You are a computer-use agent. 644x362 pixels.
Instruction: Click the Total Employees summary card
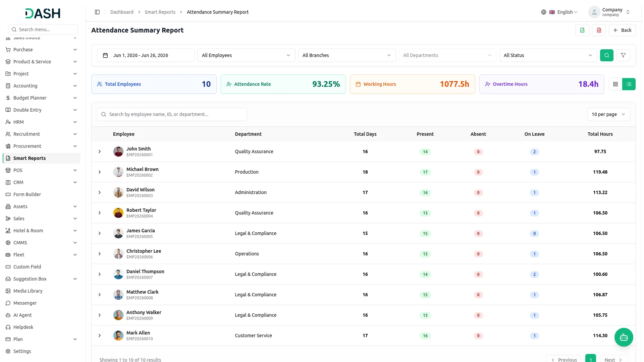click(x=154, y=84)
